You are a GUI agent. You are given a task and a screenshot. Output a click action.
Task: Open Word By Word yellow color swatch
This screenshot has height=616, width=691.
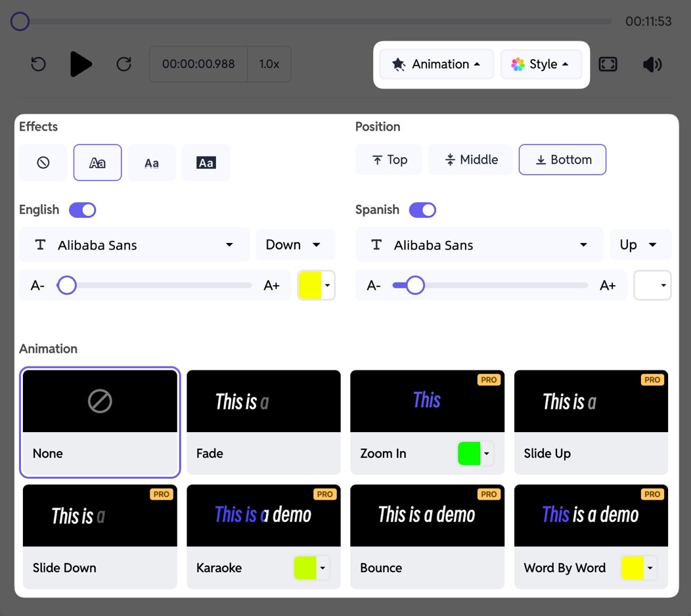point(638,568)
